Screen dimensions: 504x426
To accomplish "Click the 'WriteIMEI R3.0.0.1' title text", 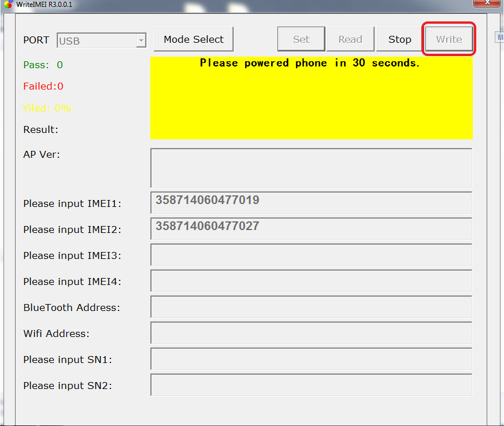I will [44, 5].
